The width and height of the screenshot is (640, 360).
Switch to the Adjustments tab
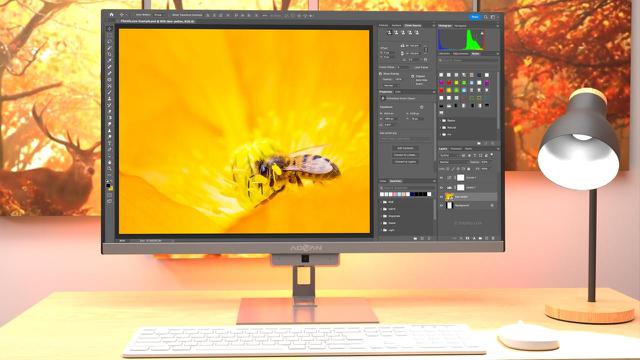tap(460, 53)
